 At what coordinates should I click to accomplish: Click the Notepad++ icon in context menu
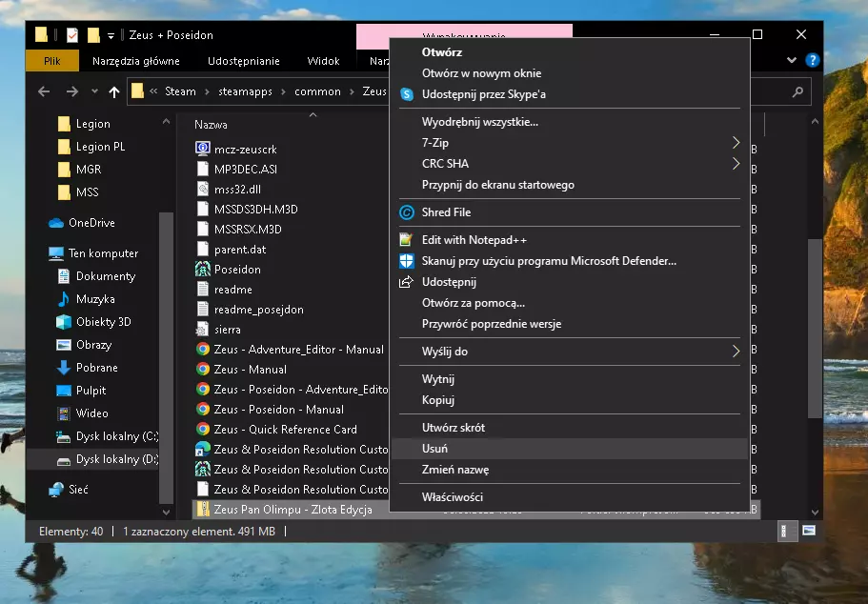pos(407,240)
